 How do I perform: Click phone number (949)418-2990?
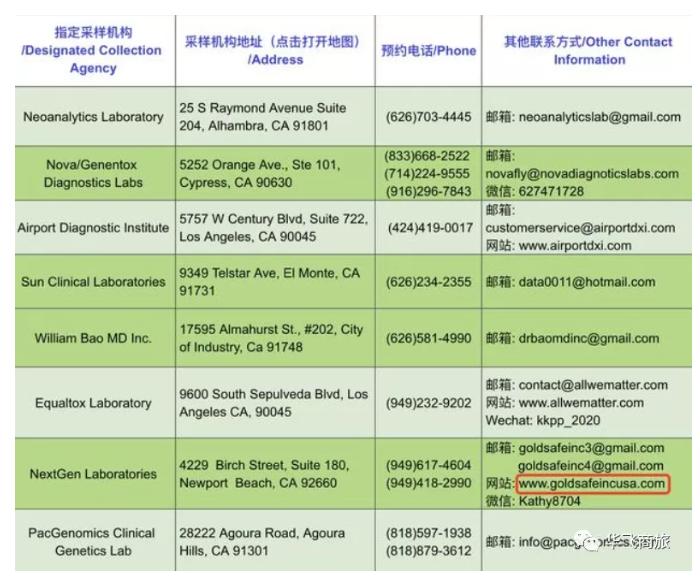(428, 483)
